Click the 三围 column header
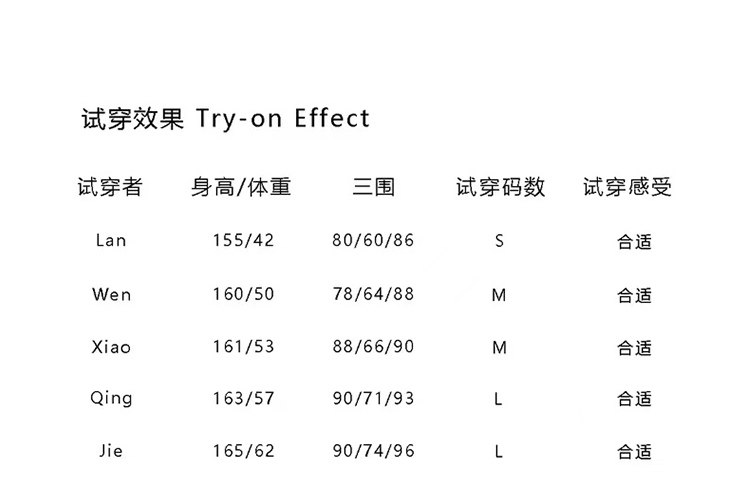This screenshot has height=494, width=750. click(x=373, y=187)
